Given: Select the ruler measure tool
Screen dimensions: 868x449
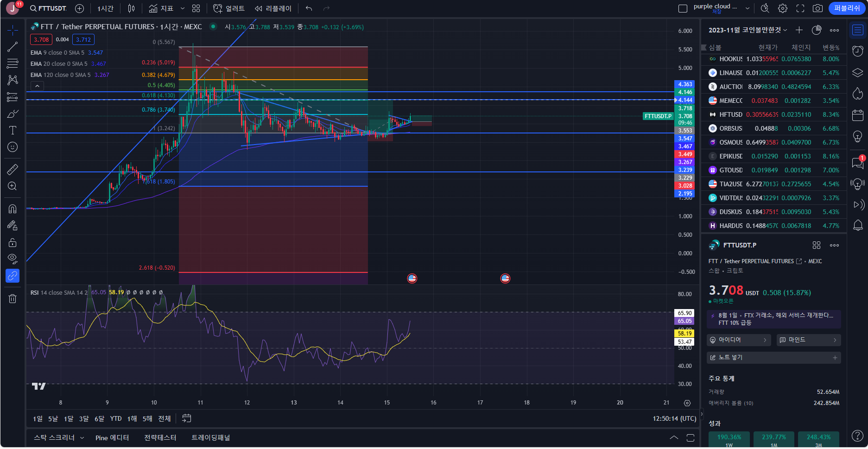Looking at the screenshot, I should coord(13,169).
